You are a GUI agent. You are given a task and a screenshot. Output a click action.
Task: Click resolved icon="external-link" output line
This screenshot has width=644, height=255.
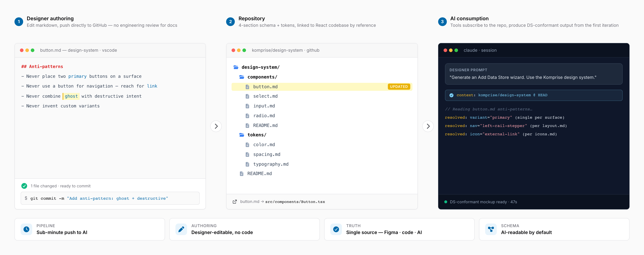[x=501, y=134]
